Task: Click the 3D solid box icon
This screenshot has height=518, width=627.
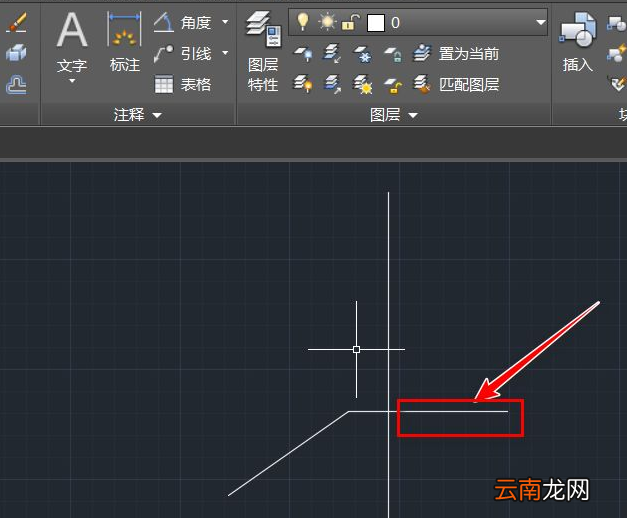Action: point(16,53)
